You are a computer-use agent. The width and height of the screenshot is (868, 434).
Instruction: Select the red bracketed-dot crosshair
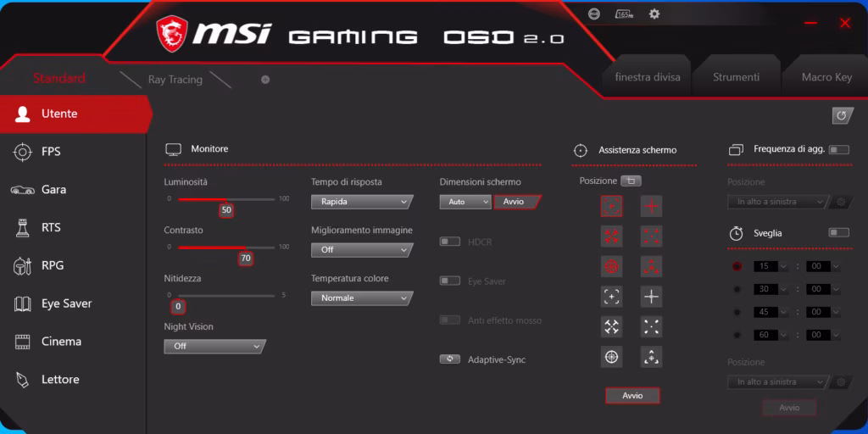pos(611,207)
